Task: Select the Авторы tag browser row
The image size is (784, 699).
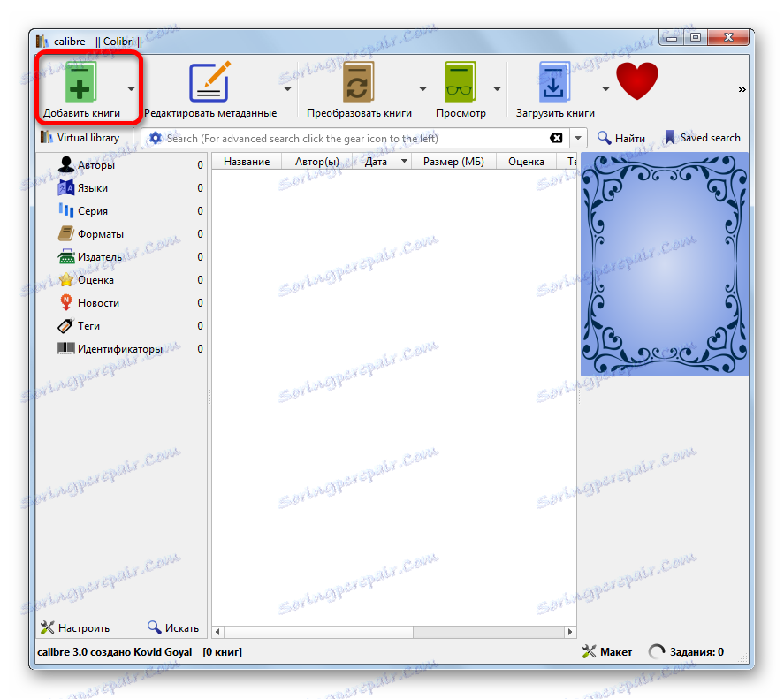Action: [121, 164]
